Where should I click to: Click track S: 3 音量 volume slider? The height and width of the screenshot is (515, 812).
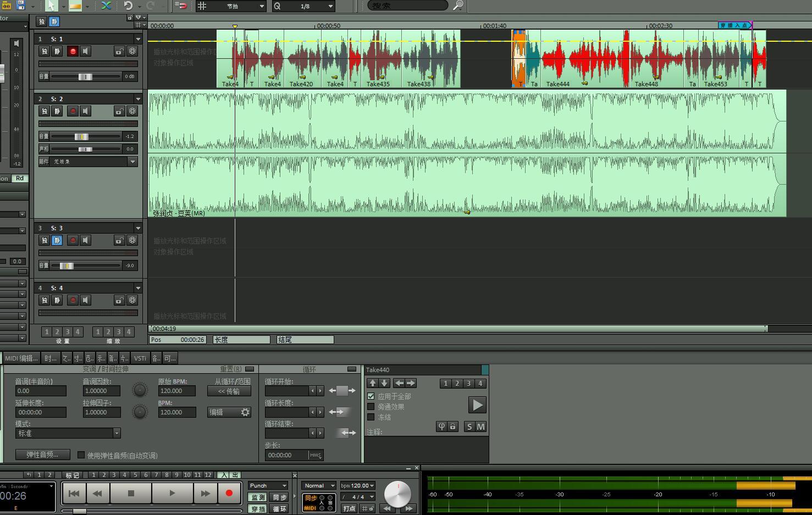pos(86,265)
